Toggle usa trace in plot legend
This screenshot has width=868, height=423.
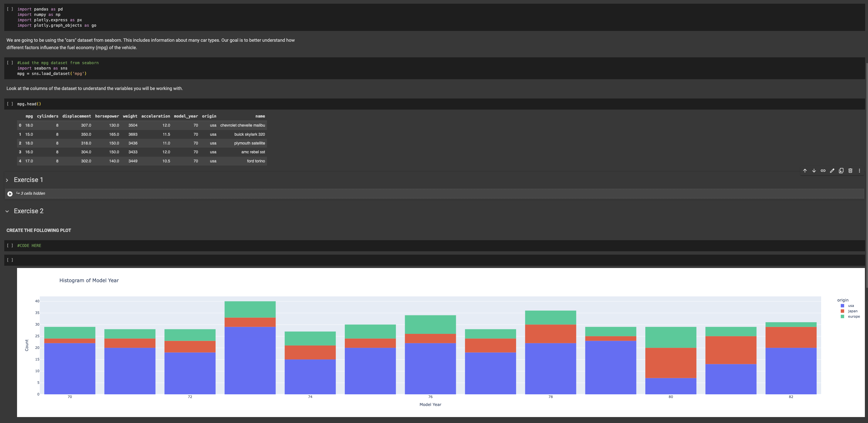coord(850,306)
